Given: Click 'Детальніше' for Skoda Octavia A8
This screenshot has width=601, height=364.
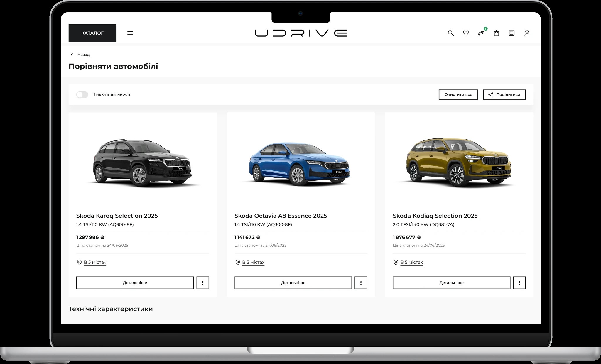Looking at the screenshot, I should pos(293,283).
